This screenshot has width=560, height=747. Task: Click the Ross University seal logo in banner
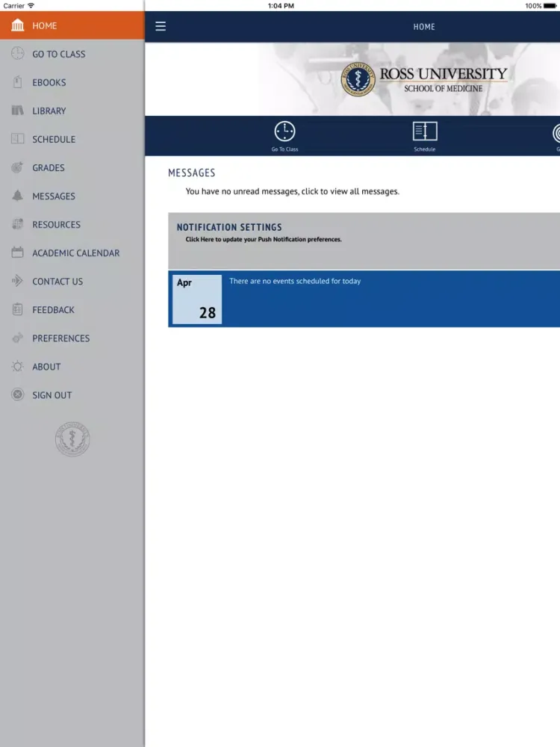click(358, 79)
